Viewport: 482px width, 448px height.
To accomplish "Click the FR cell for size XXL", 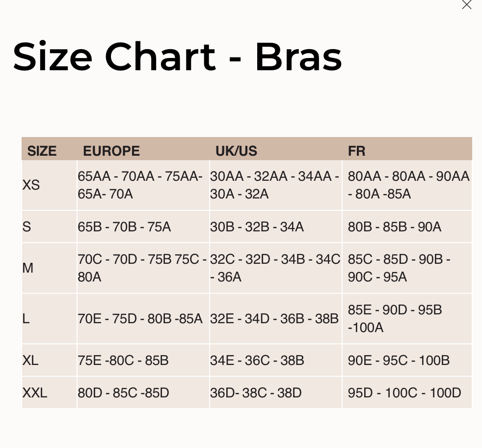I will pyautogui.click(x=403, y=392).
